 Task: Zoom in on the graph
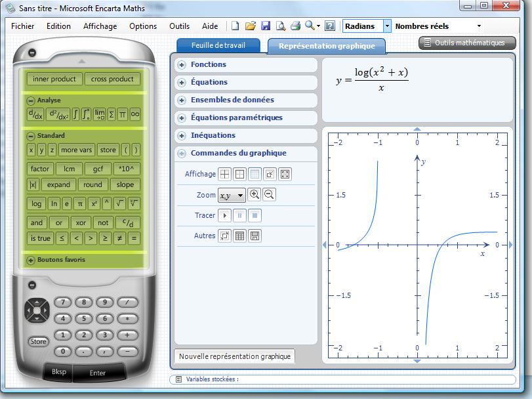(x=254, y=194)
